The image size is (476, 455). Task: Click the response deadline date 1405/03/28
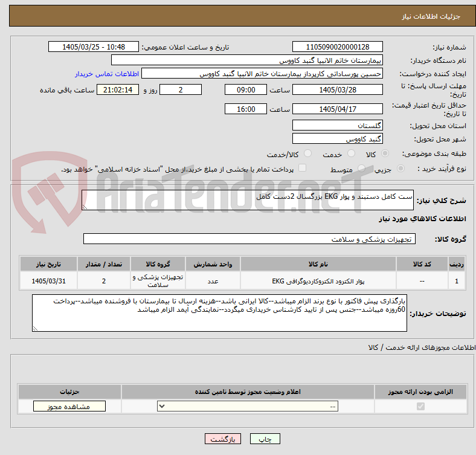point(337,89)
